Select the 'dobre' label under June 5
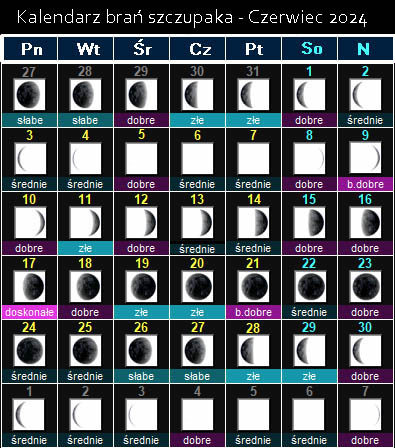This screenshot has width=395, height=448. (141, 184)
